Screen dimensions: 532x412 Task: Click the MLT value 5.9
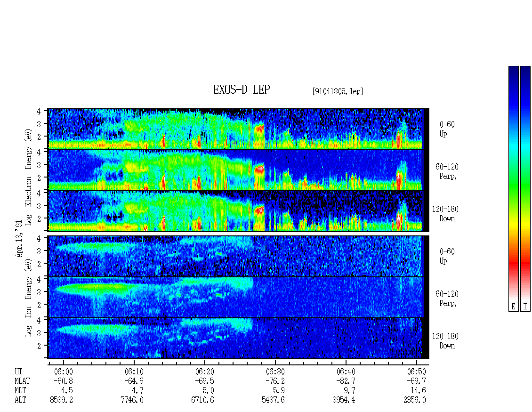(279, 391)
